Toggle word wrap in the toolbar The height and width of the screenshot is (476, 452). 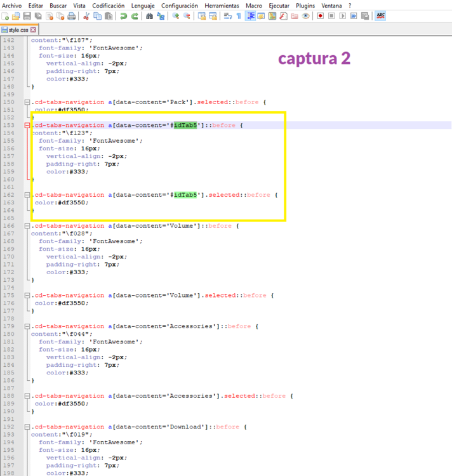point(227,16)
